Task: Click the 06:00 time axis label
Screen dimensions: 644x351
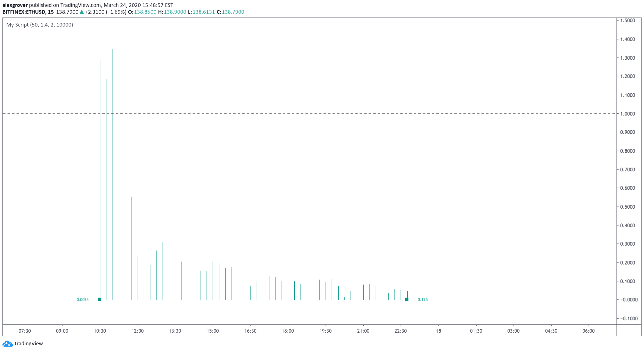Action: (589, 331)
